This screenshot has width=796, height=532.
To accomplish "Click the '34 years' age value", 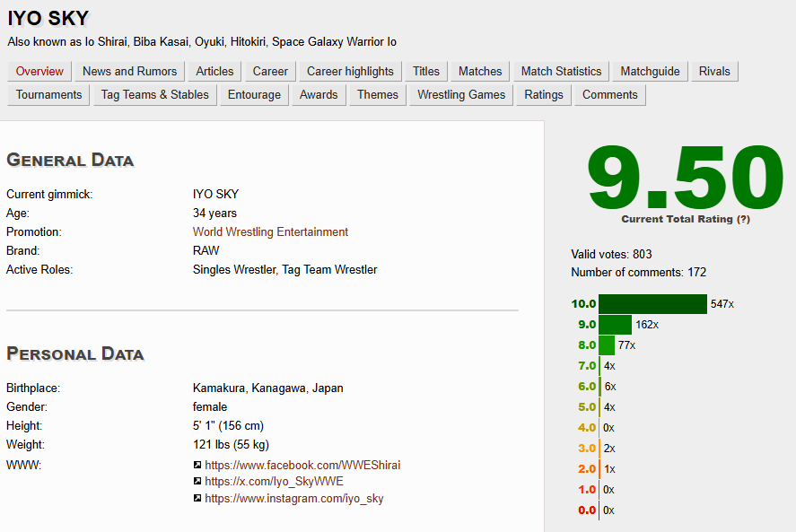I will [214, 214].
